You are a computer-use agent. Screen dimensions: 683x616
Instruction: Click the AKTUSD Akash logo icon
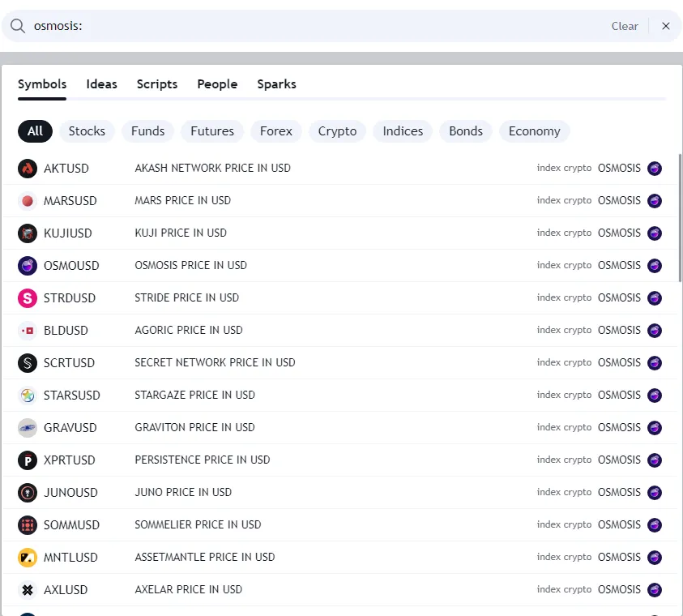[x=28, y=168]
